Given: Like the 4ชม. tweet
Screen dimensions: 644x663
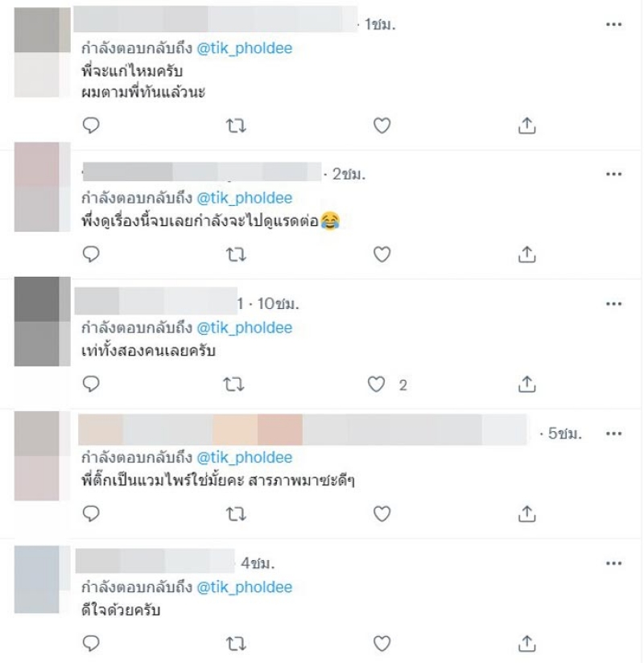Looking at the screenshot, I should tap(382, 643).
